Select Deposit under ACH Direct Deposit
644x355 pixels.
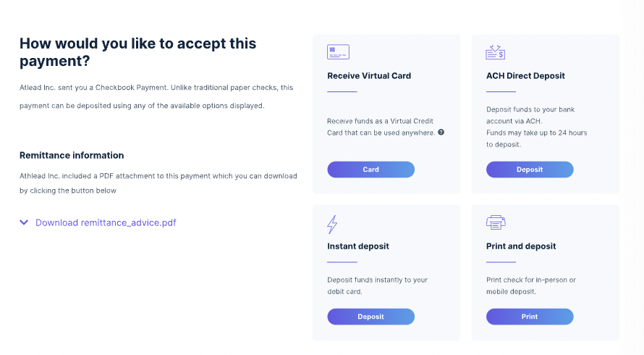530,170
